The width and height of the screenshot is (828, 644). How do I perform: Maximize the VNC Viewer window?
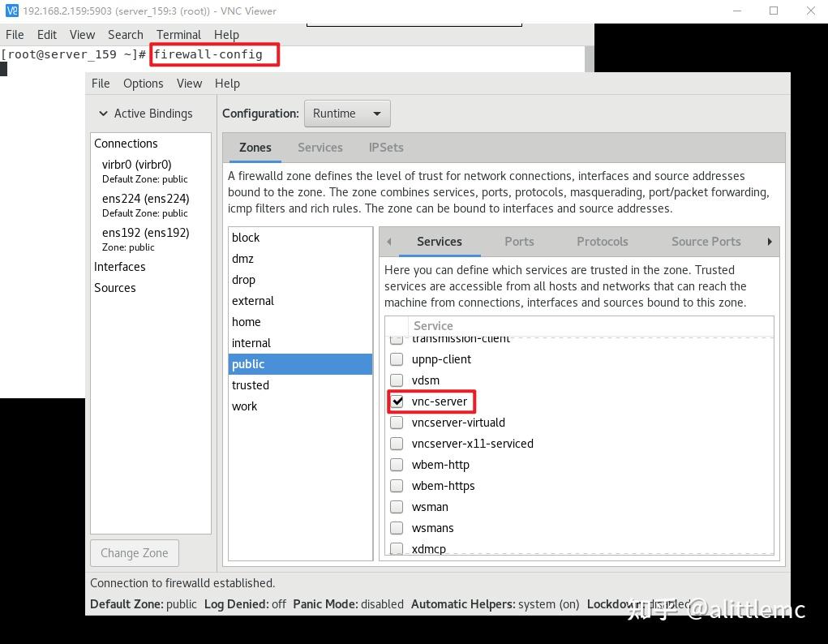774,11
